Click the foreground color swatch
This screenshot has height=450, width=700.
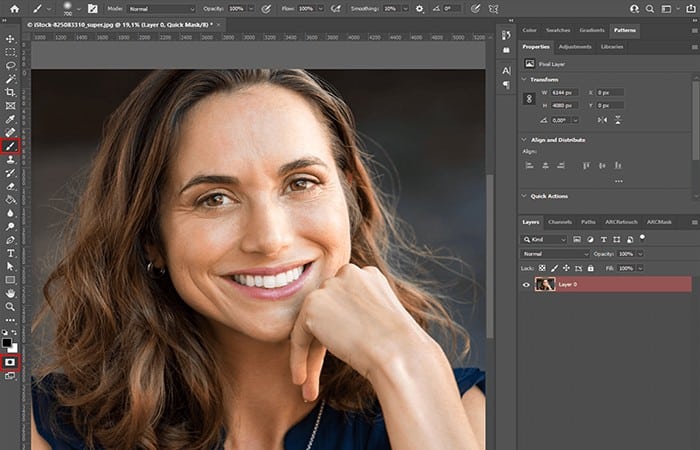point(7,343)
